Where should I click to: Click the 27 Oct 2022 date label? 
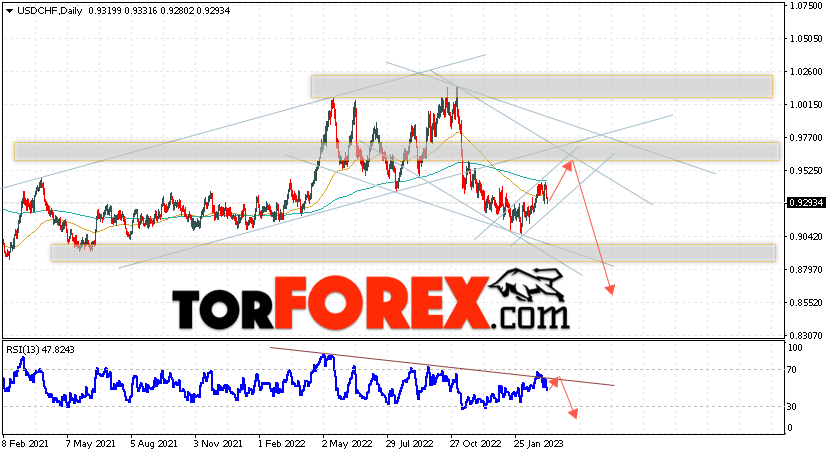tap(475, 444)
